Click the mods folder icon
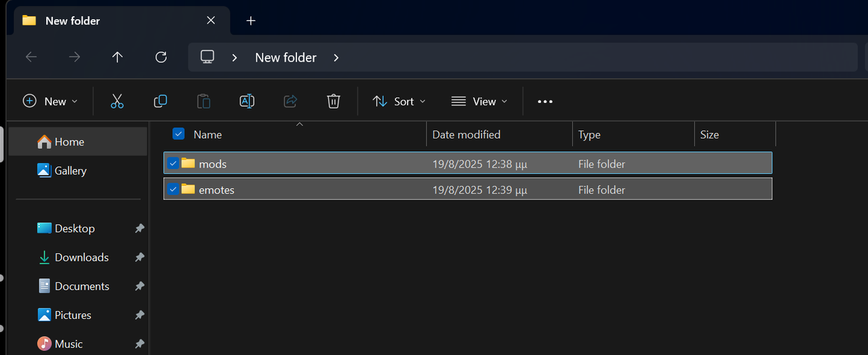The width and height of the screenshot is (868, 355). 189,163
